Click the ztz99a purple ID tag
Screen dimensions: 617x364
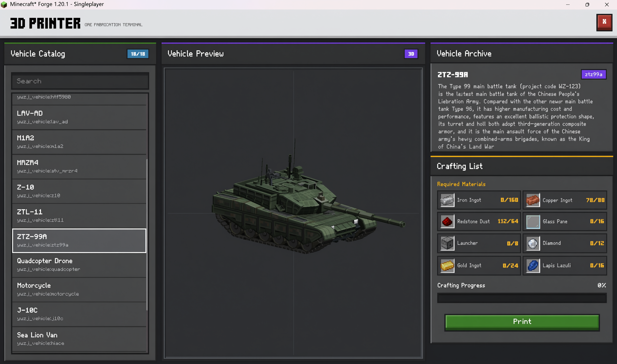coord(594,74)
